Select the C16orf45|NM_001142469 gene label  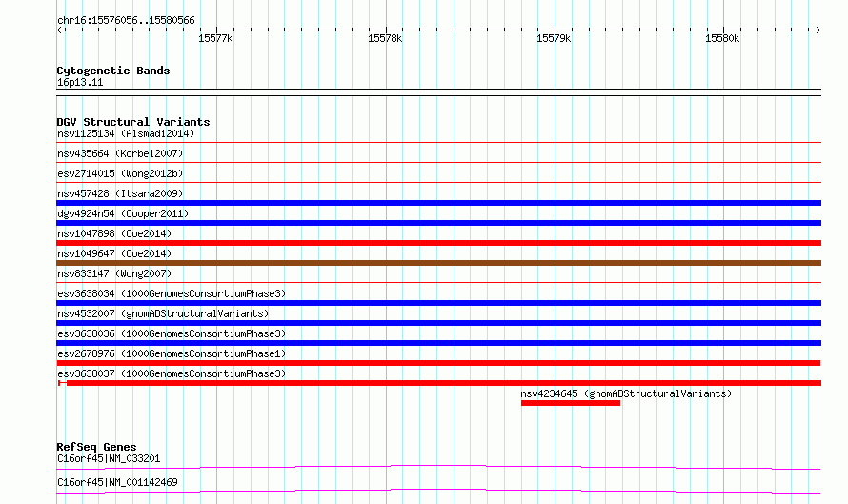coord(117,482)
